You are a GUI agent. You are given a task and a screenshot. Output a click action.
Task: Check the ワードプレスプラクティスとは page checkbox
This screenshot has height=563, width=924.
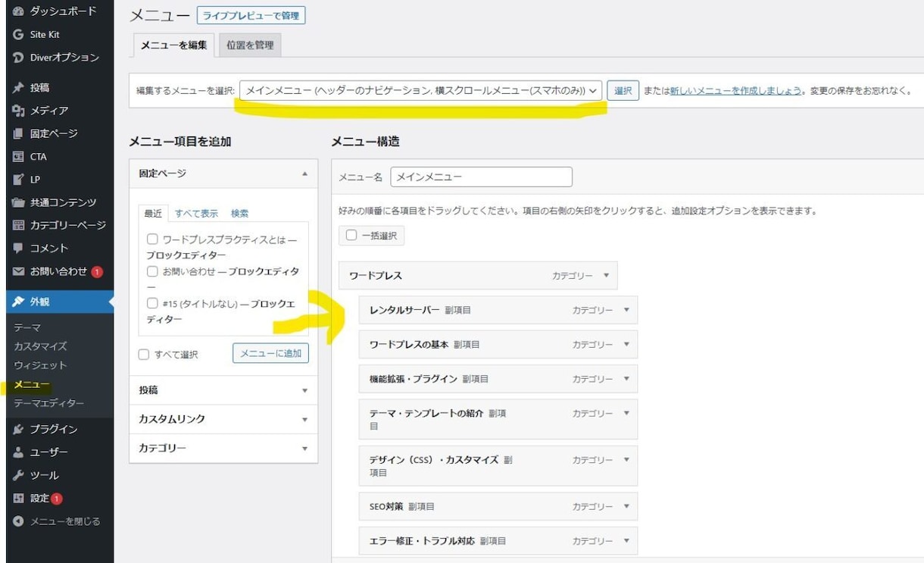coord(152,239)
